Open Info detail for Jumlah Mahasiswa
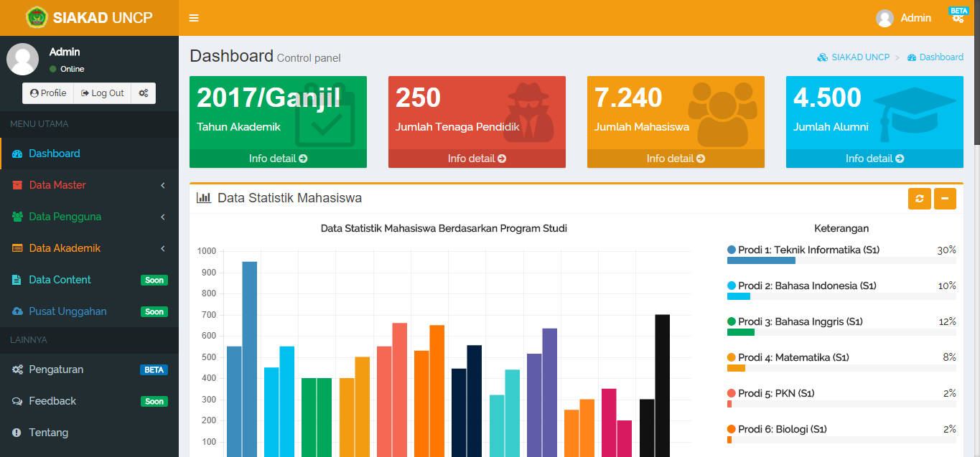980x457 pixels. pyautogui.click(x=676, y=159)
